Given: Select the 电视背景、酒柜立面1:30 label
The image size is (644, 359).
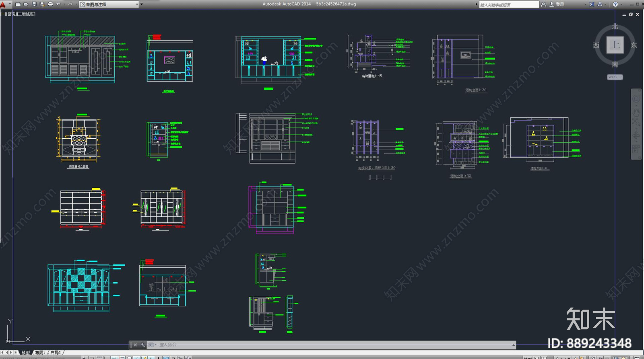Looking at the screenshot, I should (x=377, y=168).
